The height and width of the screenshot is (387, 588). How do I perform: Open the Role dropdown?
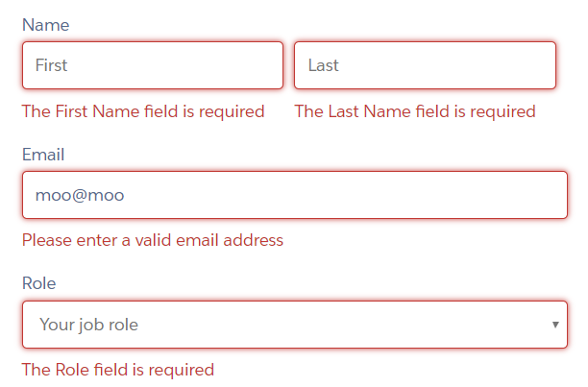pos(294,325)
